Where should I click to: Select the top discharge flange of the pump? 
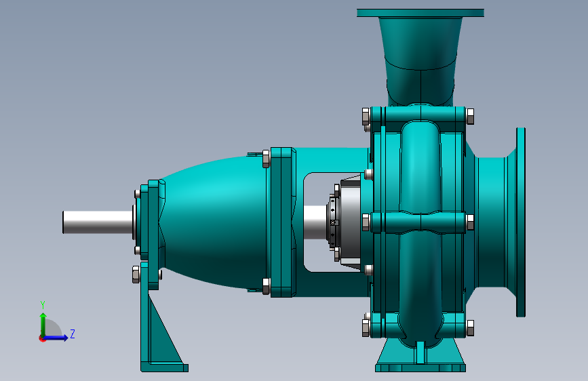click(420, 13)
